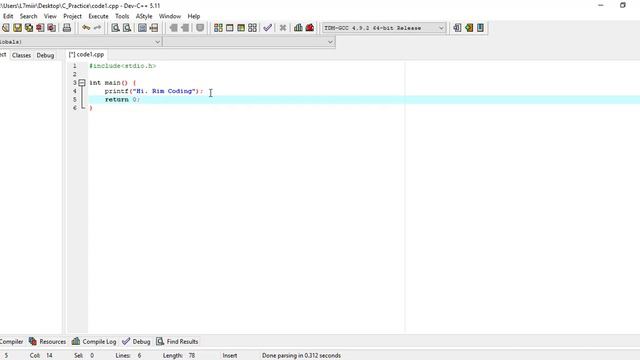
Task: Click the greyed-out Project Options icon
Action: (200, 28)
